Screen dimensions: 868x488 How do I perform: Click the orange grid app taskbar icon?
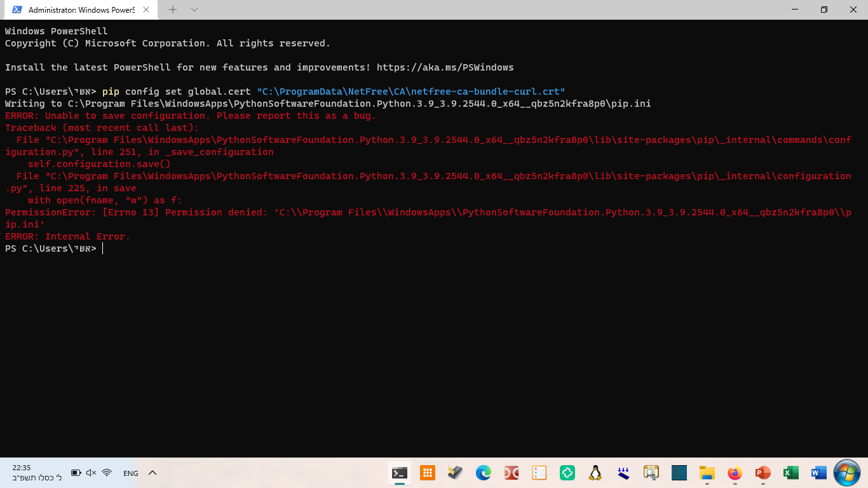pos(428,473)
